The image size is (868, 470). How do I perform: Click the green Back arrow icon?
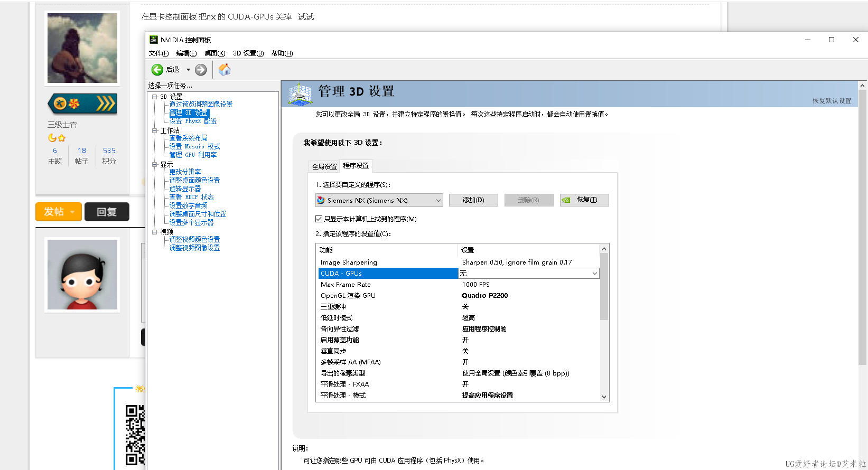[157, 70]
